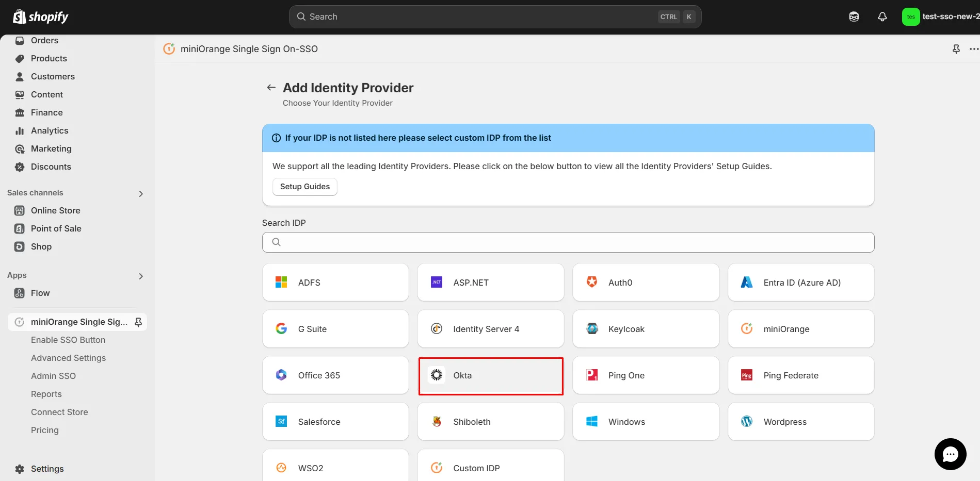Click the pin icon beside miniOrange in the sidebar
Viewport: 980px width, 481px height.
[x=138, y=322]
